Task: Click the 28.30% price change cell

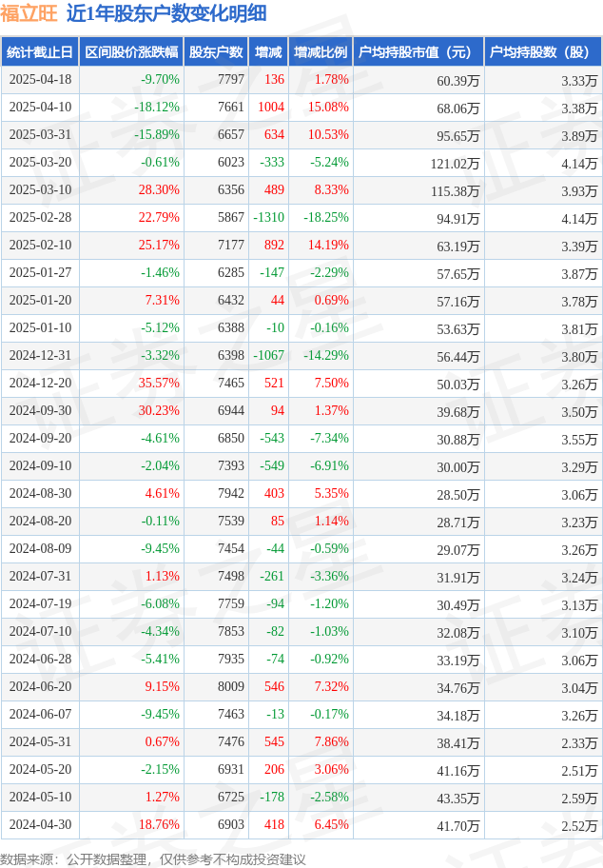Action: pyautogui.click(x=159, y=190)
